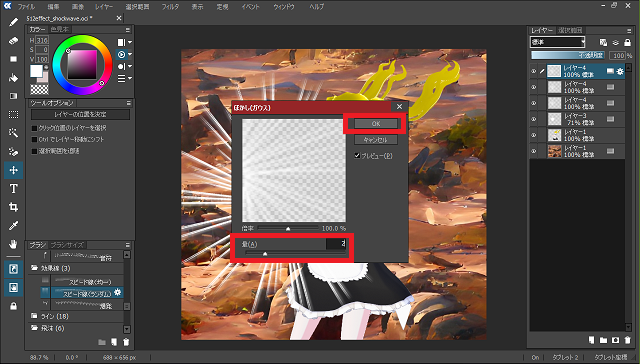Enable third tool option checkbox below Ctrl option
Viewport: 640px width, 364px height.
[34, 151]
